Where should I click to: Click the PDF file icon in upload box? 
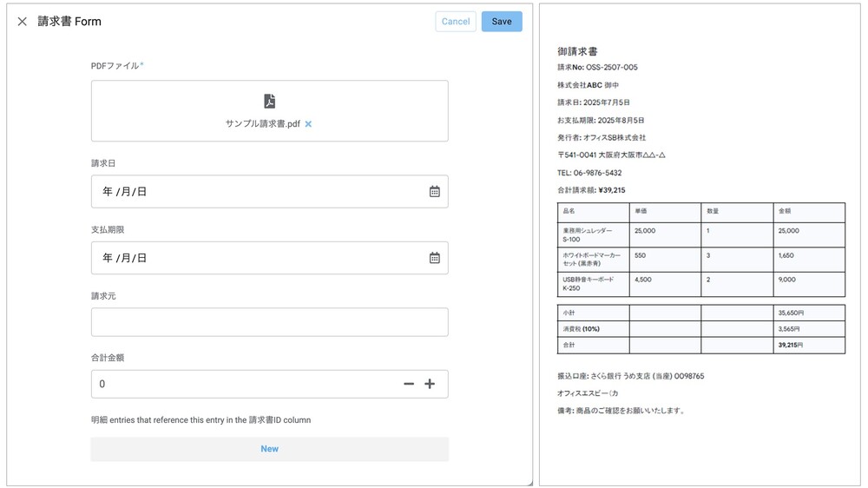270,102
